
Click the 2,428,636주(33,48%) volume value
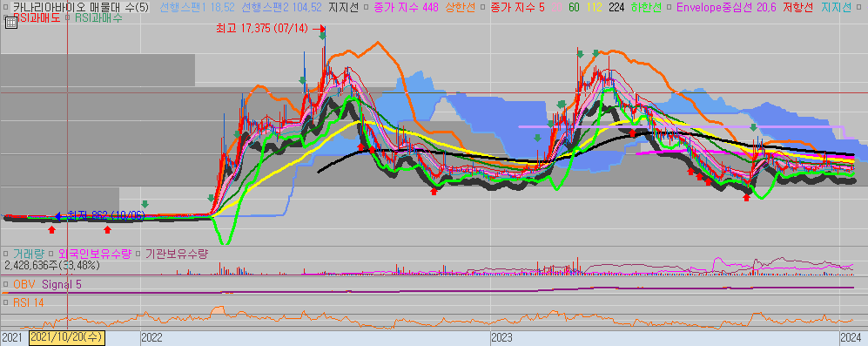tap(51, 265)
